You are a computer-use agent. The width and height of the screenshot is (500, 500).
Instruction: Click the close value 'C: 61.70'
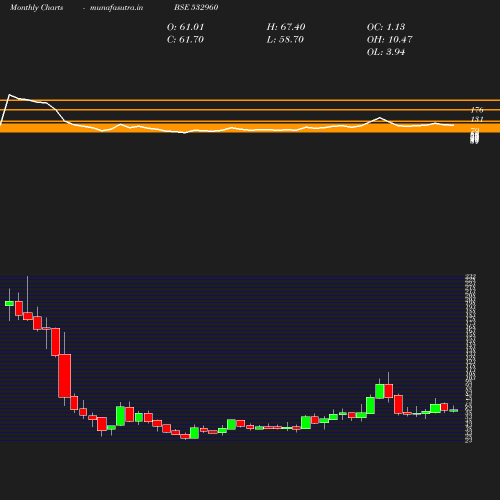click(x=185, y=39)
